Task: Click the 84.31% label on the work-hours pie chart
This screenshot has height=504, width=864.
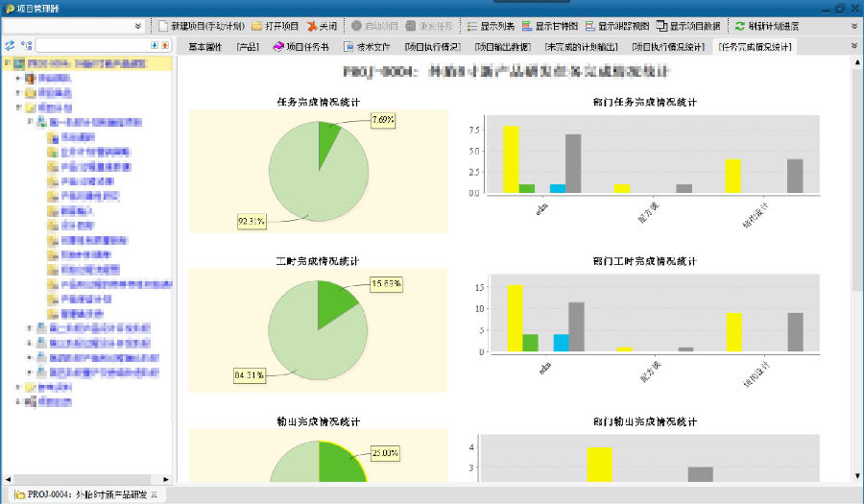Action: (249, 375)
